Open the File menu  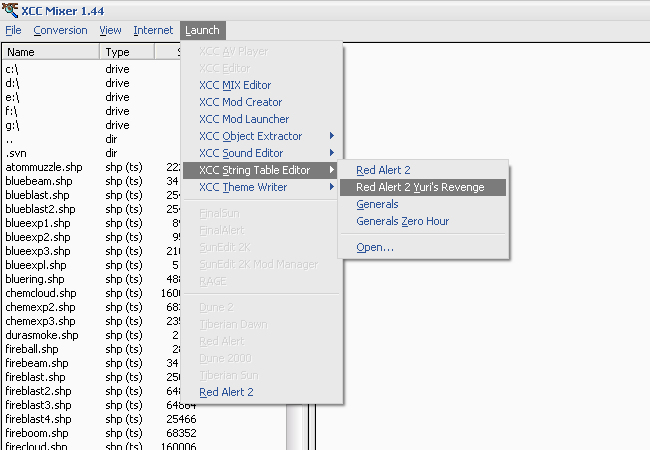tap(13, 31)
